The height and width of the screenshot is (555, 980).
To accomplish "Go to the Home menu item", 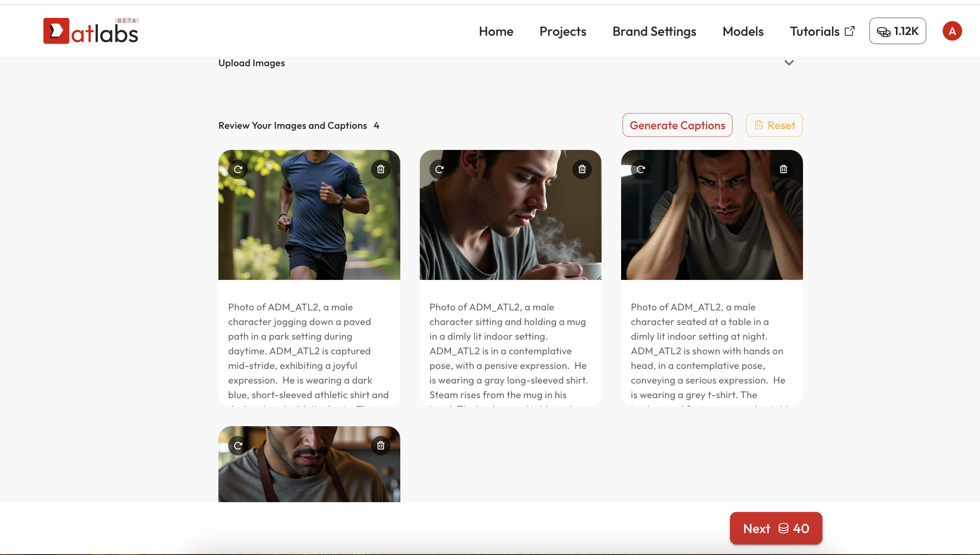I will pyautogui.click(x=496, y=31).
